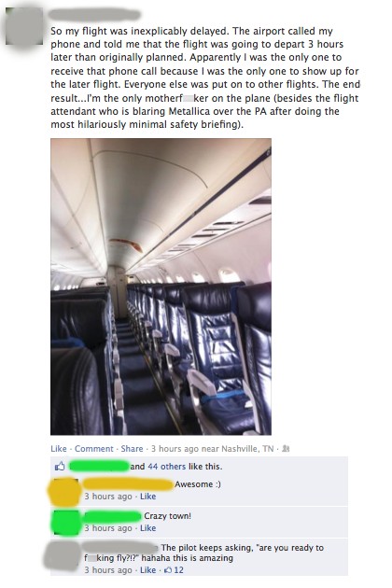The height and width of the screenshot is (588, 392).
Task: Like the pilot comment
Action: (147, 570)
